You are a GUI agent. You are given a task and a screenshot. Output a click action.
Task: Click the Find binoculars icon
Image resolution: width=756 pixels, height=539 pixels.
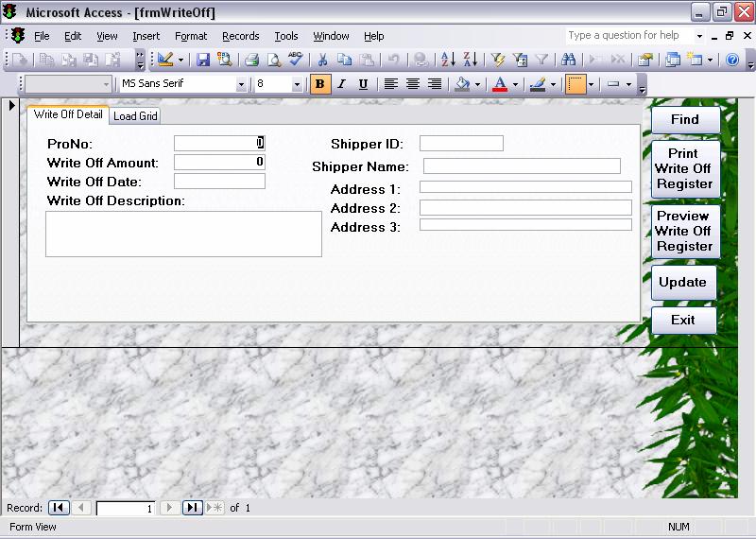[x=568, y=60]
